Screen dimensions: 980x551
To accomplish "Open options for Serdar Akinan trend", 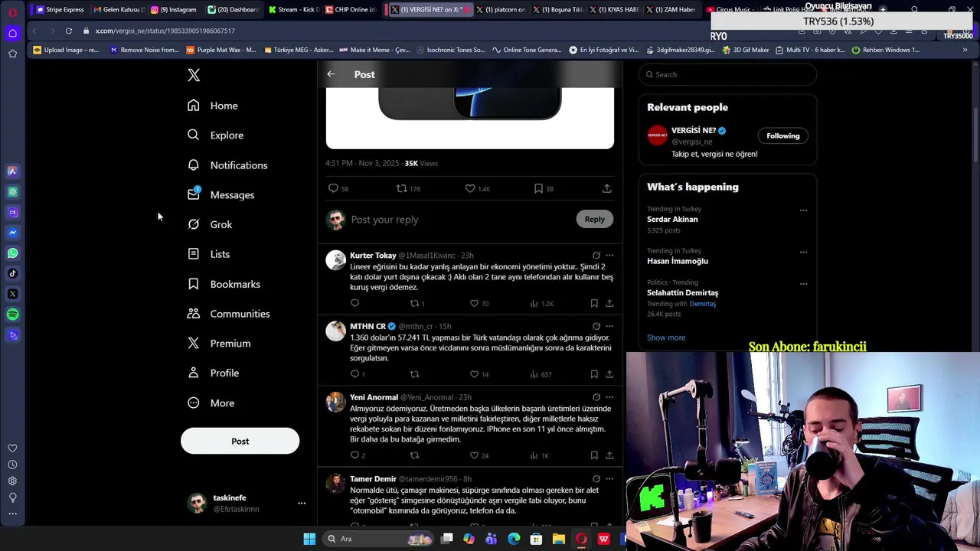I will [803, 210].
